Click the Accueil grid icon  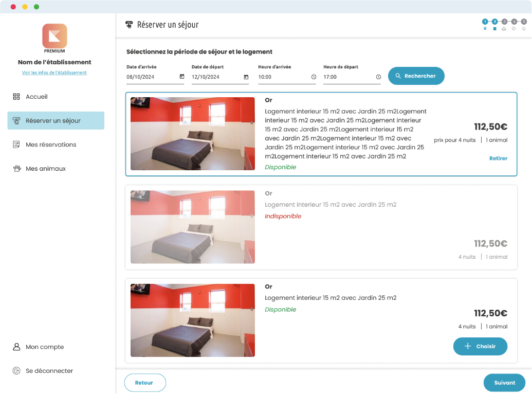click(x=16, y=97)
